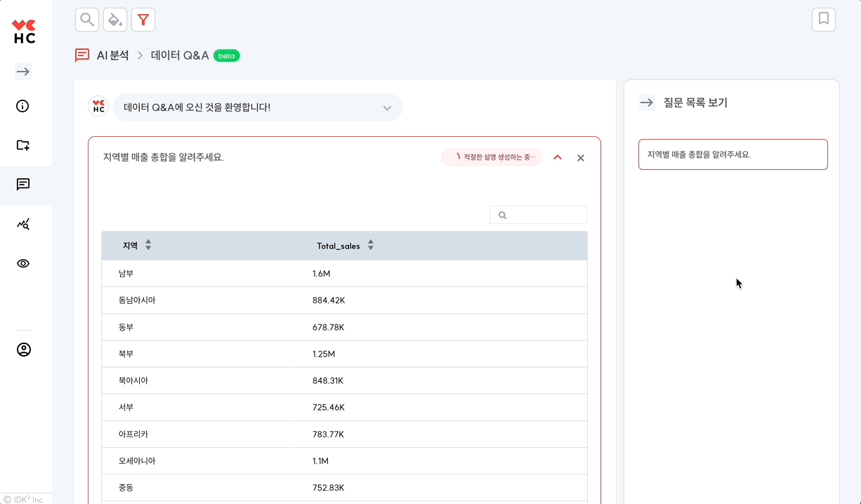Viewport: 861px width, 504px height.
Task: Click the paint bucket button in toolbar
Action: [115, 20]
